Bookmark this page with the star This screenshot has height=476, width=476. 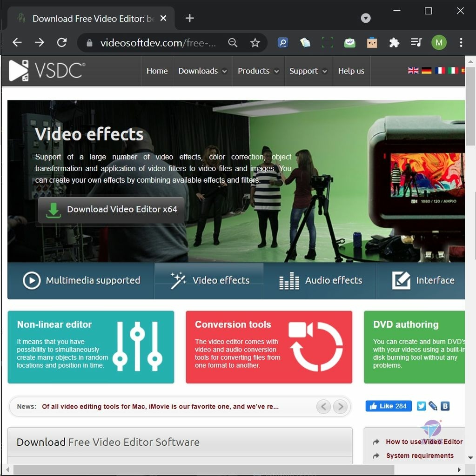pyautogui.click(x=255, y=43)
